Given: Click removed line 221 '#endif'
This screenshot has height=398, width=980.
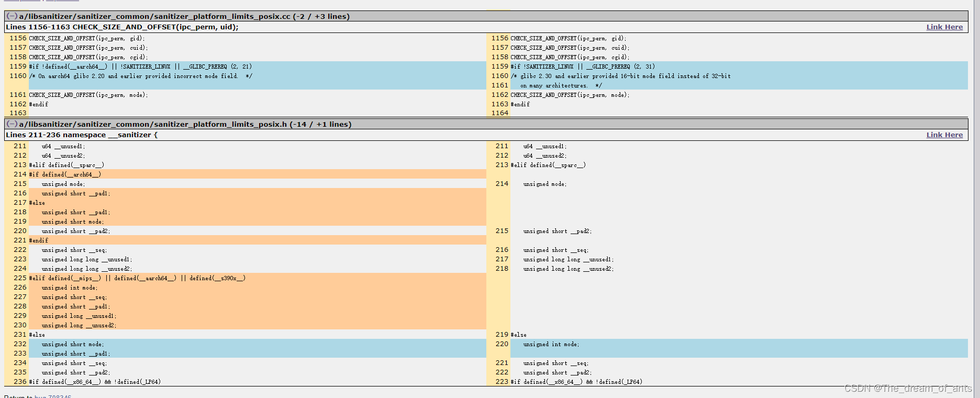Looking at the screenshot, I should 38,240.
